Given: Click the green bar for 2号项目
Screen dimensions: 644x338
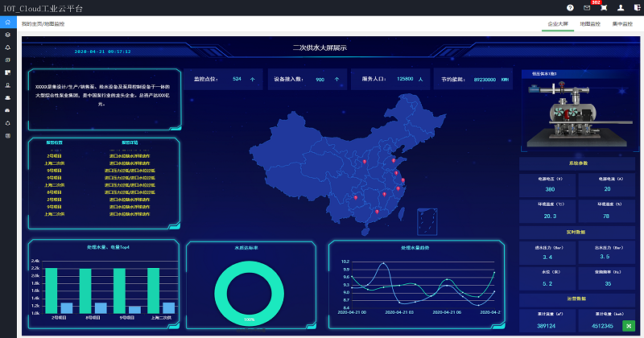Looking at the screenshot, I should click(52, 291).
